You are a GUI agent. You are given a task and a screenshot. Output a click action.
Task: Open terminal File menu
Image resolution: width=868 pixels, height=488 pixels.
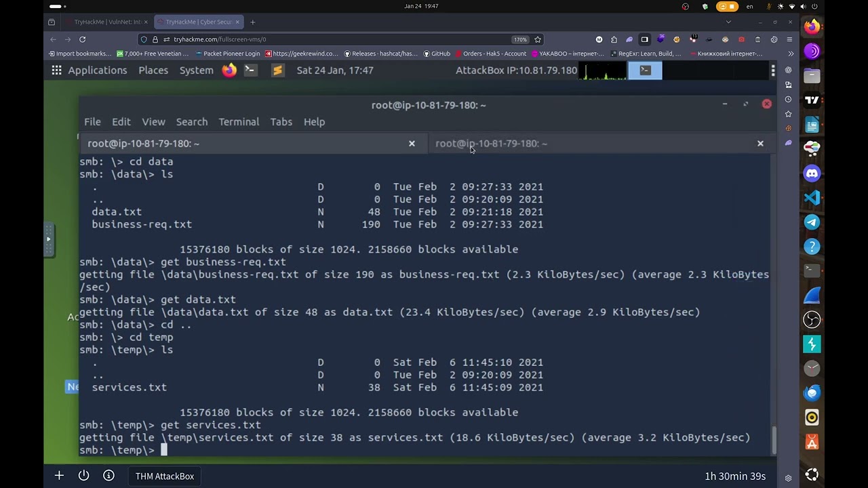tap(92, 122)
